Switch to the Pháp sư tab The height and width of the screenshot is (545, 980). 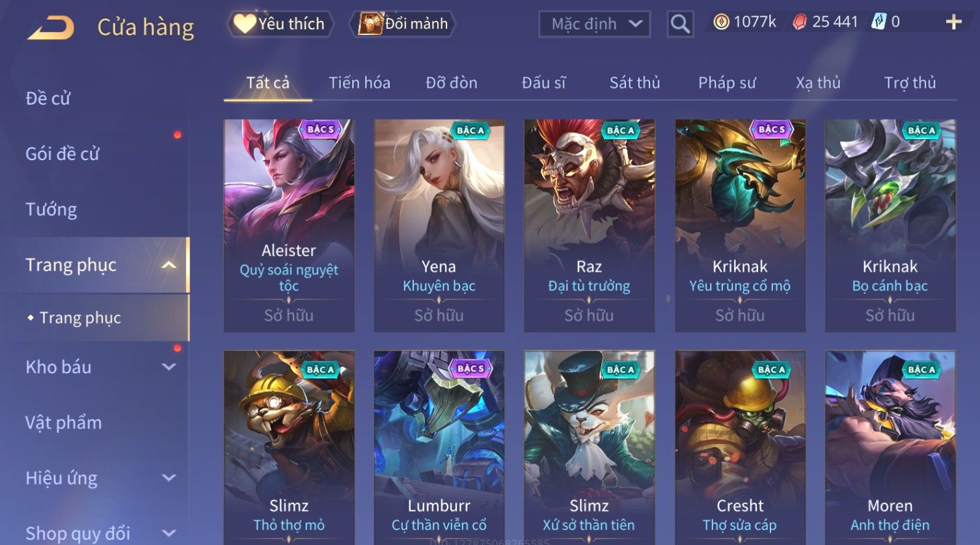727,83
